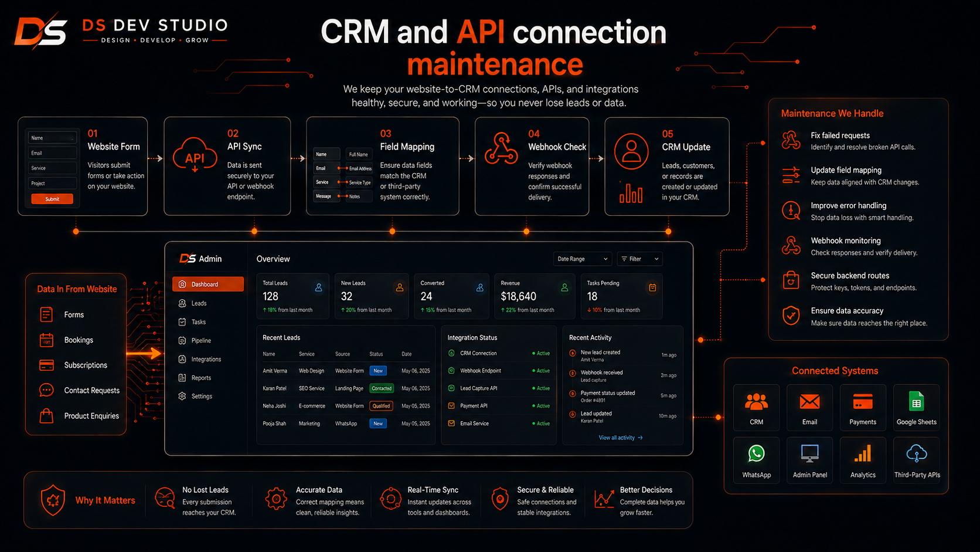980x552 pixels.
Task: Click the Why It Matters shield icon
Action: pyautogui.click(x=53, y=500)
